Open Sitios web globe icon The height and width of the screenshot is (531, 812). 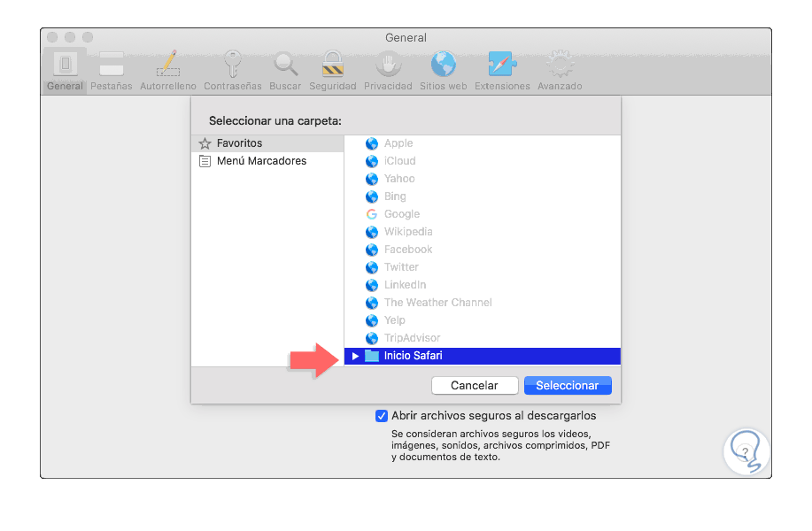click(x=444, y=65)
